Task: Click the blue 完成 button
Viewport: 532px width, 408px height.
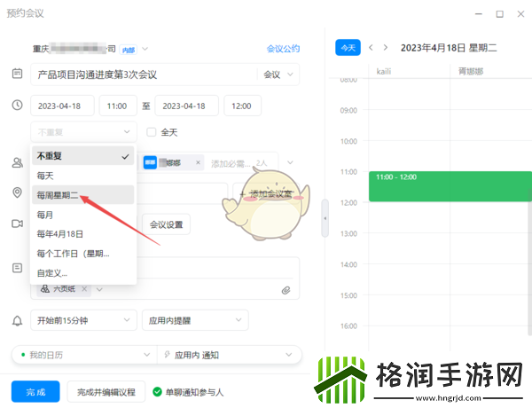Action: 35,392
